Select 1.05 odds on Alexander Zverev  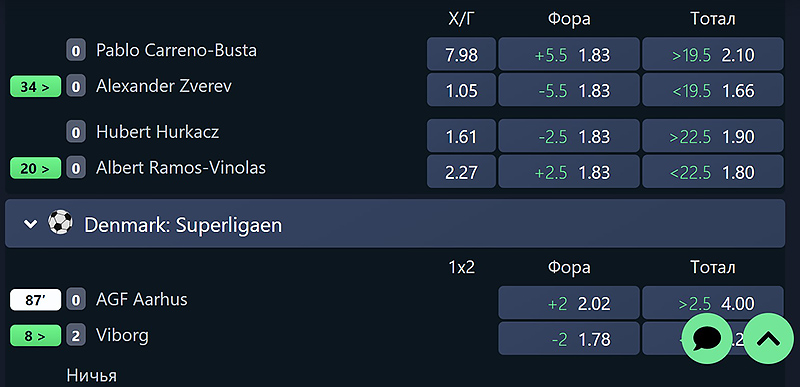point(461,90)
